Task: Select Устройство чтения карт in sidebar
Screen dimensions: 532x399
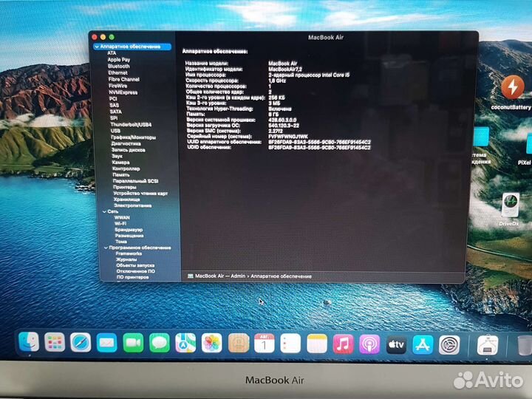Action: [141, 193]
